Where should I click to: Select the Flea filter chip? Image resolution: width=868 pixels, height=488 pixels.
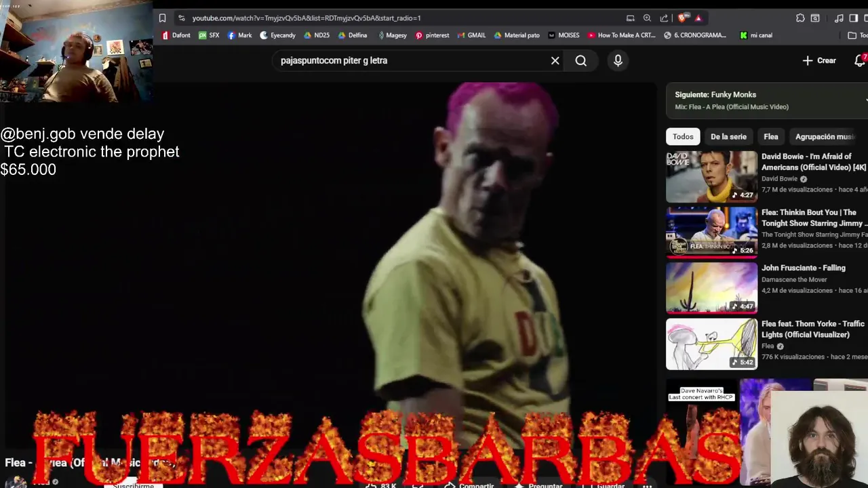point(771,137)
